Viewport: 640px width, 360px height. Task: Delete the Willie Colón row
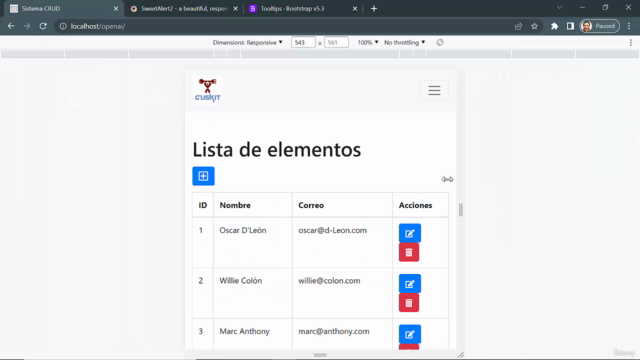tap(409, 303)
